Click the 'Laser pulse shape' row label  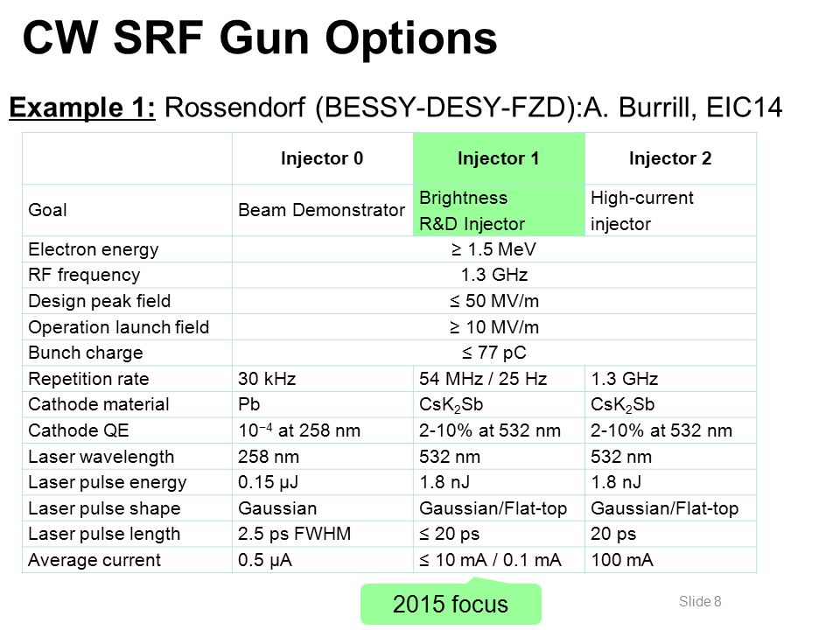[x=104, y=508]
